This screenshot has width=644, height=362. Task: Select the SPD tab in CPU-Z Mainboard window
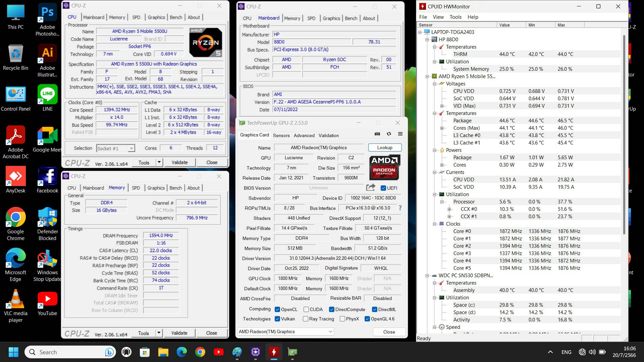click(311, 18)
